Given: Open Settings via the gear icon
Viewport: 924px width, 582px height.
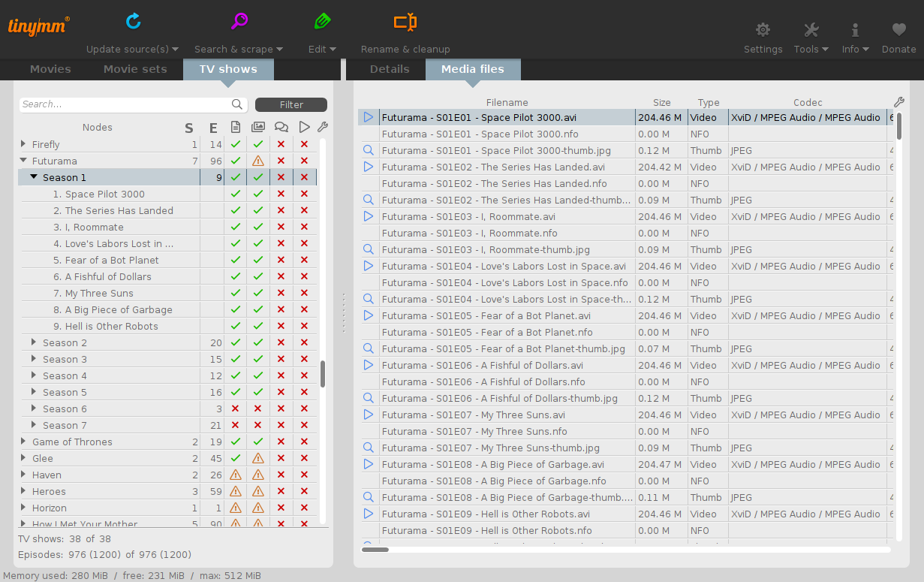Looking at the screenshot, I should (763, 30).
